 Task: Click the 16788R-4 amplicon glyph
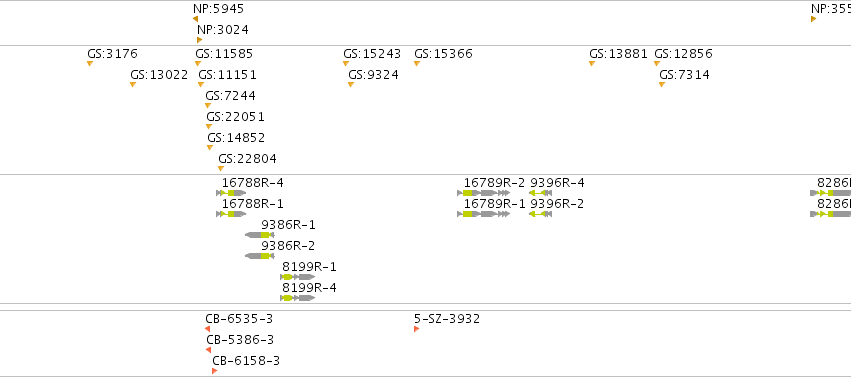point(231,193)
